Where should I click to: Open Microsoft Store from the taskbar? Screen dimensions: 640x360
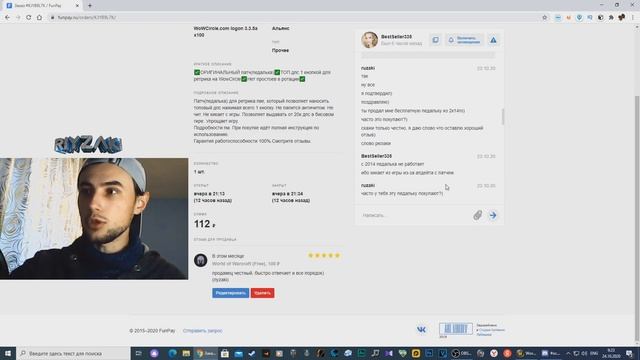click(x=224, y=353)
